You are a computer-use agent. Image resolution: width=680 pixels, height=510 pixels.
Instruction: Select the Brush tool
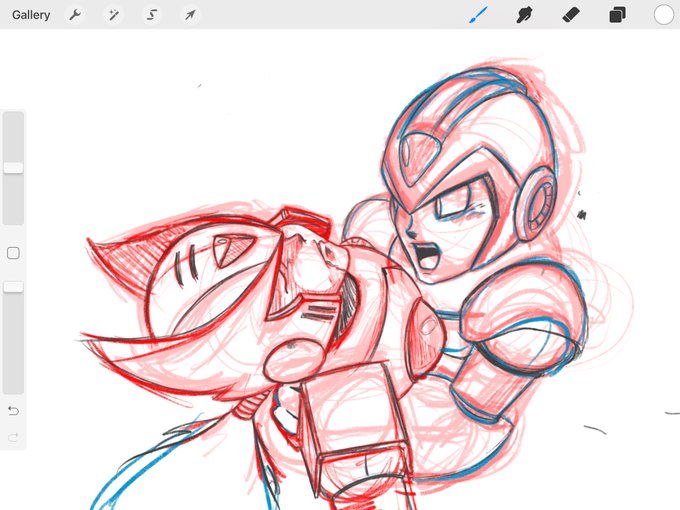pos(478,15)
